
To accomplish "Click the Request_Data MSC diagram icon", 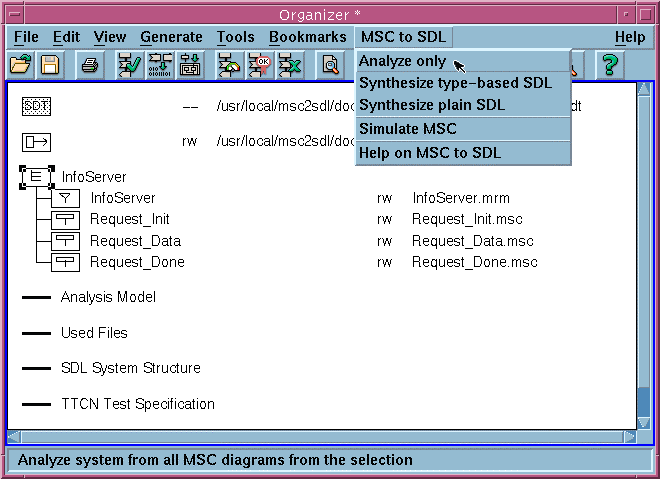I will tap(65, 241).
